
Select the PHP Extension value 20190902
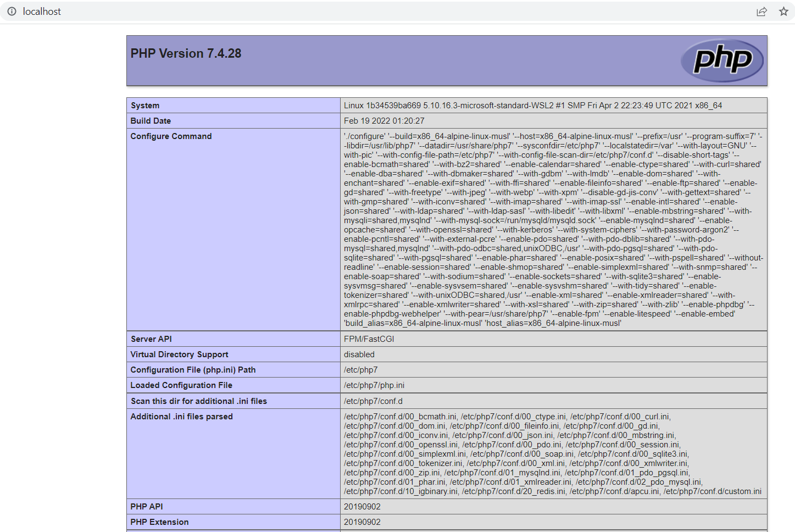tap(362, 522)
